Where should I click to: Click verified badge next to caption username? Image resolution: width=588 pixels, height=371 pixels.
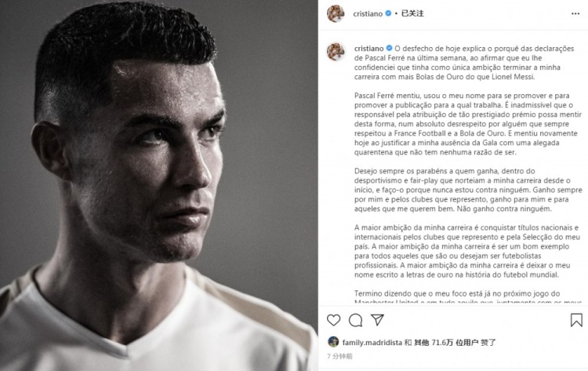coord(389,48)
